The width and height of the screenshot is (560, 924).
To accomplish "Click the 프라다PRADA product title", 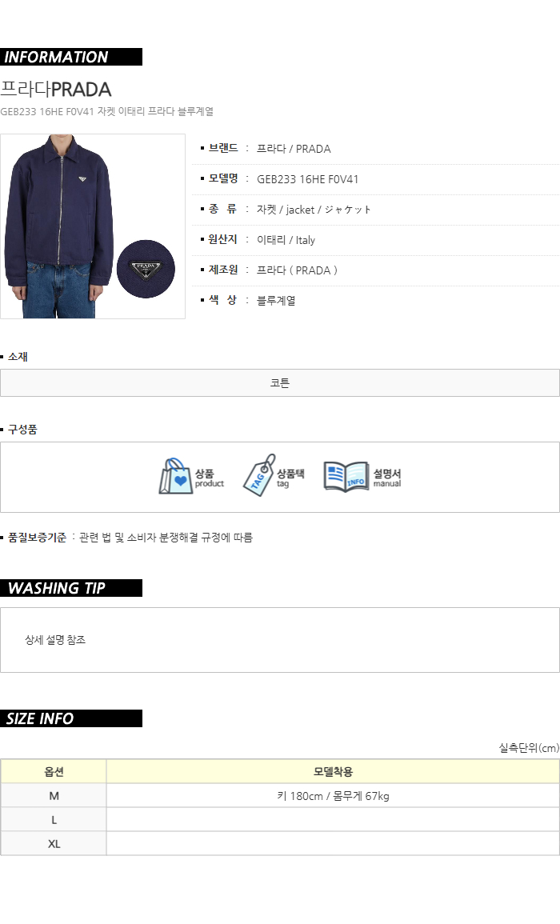I will click(56, 89).
